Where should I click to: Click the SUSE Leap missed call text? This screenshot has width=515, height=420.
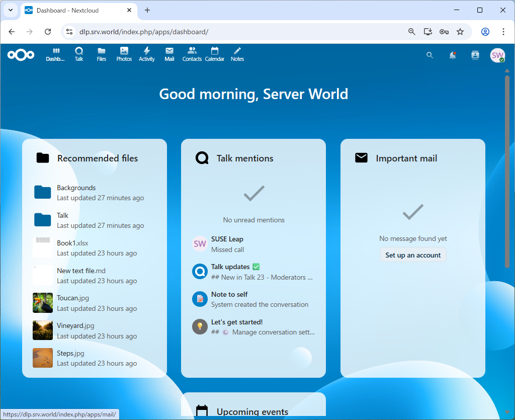(x=227, y=249)
